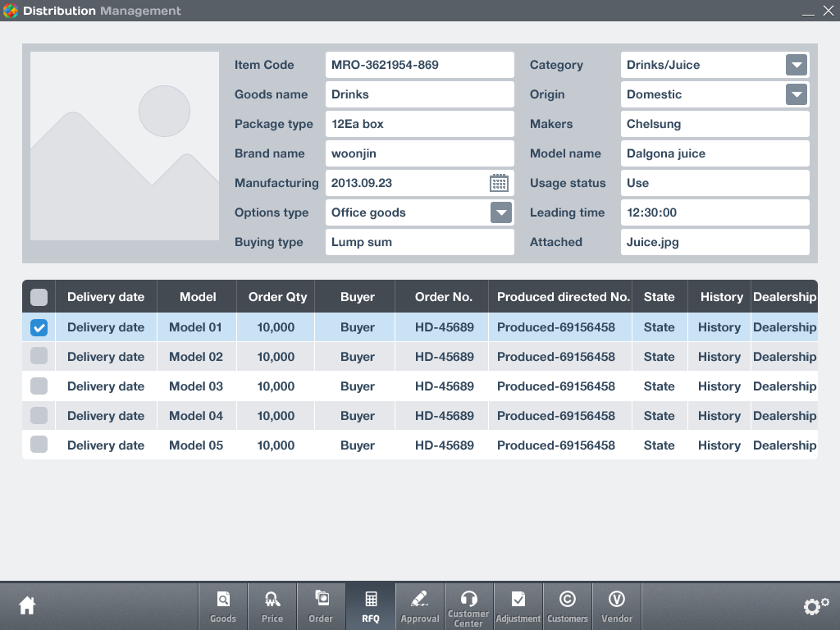Viewport: 840px width, 630px height.
Task: Open the calendar picker for Manufacturing date
Action: 498,183
